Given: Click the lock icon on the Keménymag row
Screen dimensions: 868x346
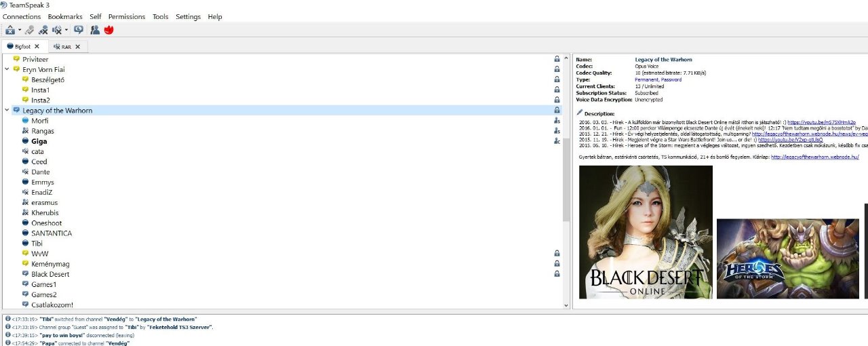Looking at the screenshot, I should (x=557, y=264).
